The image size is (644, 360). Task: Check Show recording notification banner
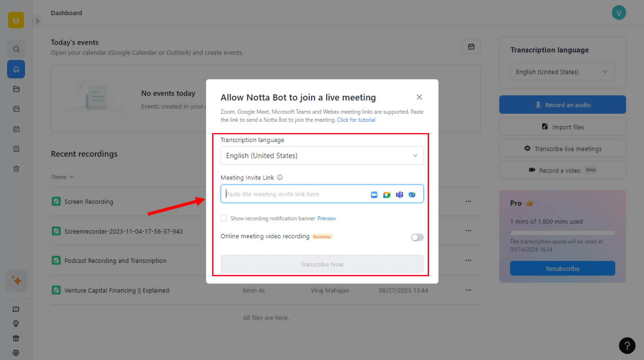click(x=224, y=218)
